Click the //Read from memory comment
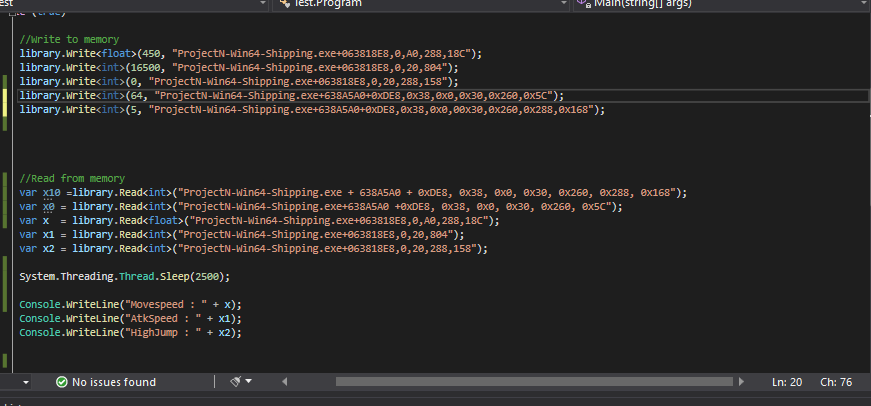The width and height of the screenshot is (871, 406). click(x=72, y=179)
